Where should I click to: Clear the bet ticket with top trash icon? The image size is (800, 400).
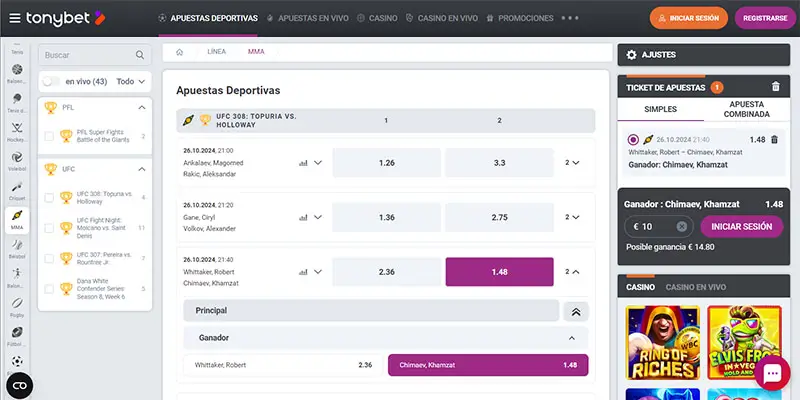point(776,87)
